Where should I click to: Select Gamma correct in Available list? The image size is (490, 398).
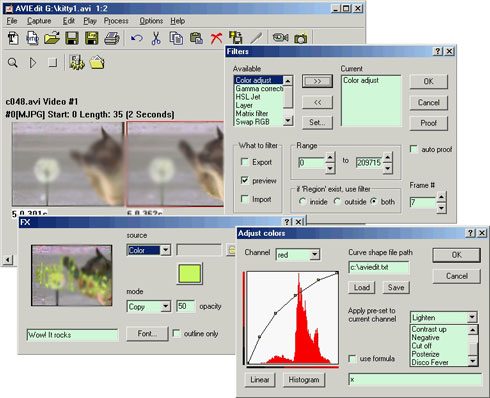259,89
